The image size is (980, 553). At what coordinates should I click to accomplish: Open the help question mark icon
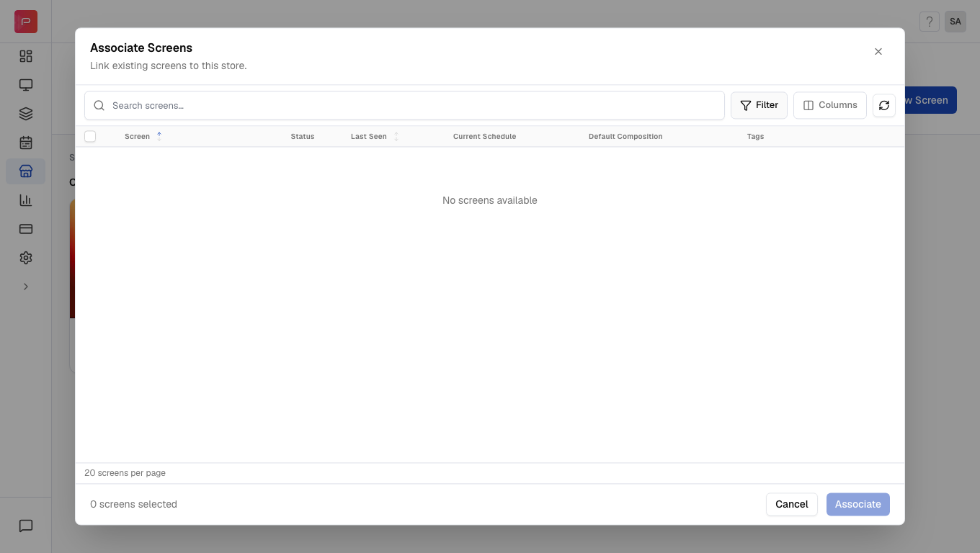point(930,22)
